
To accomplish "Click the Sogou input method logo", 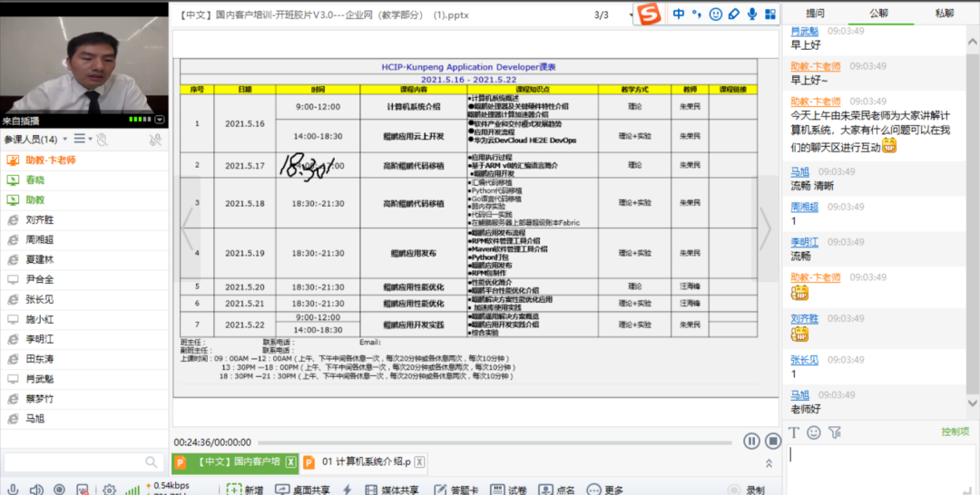I will pos(648,15).
